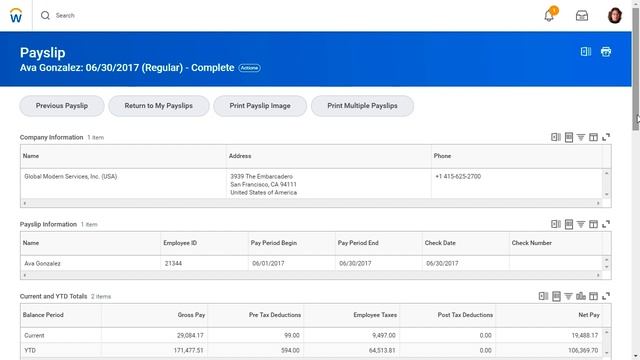The width and height of the screenshot is (640, 360).
Task: Click Payslip Information vertical scroll-up arrow
Action: 607,260
